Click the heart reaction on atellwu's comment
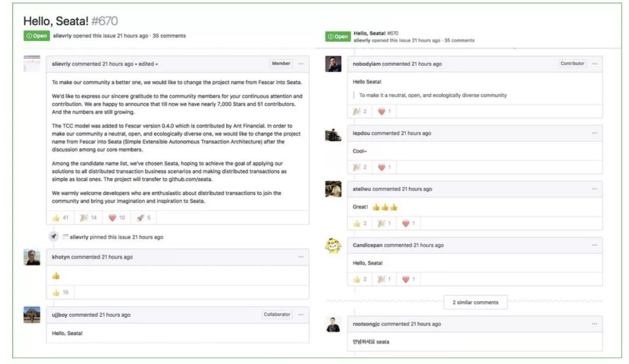The width and height of the screenshot is (629, 364). (x=408, y=223)
